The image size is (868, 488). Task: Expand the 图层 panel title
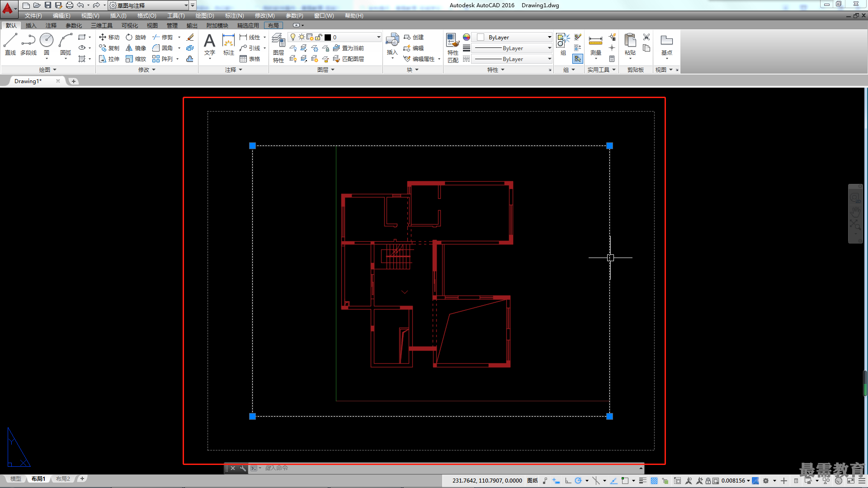(326, 70)
